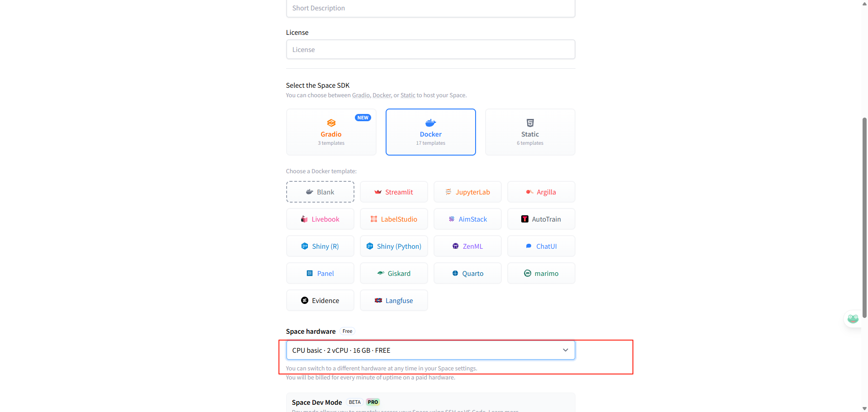
Task: Pick the Argilla template
Action: click(x=541, y=192)
